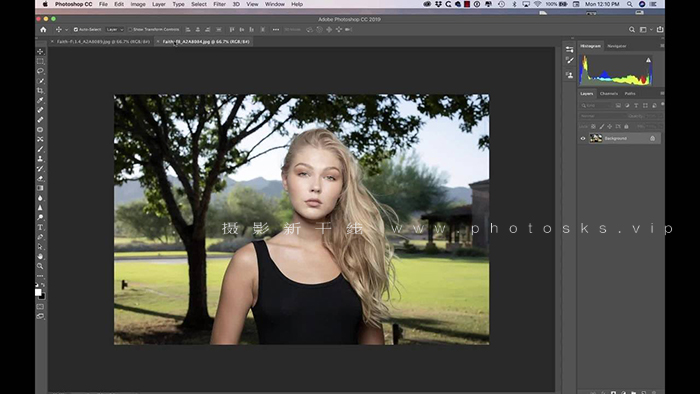The image size is (700, 394).
Task: Select the Background layer thumbnail
Action: point(596,138)
